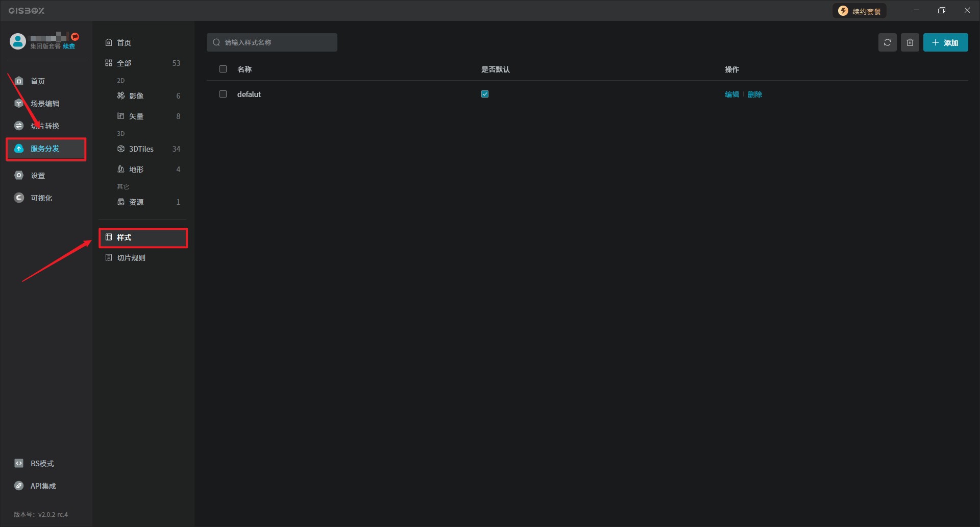
Task: Click 编辑 edit link for defalut
Action: coord(731,94)
